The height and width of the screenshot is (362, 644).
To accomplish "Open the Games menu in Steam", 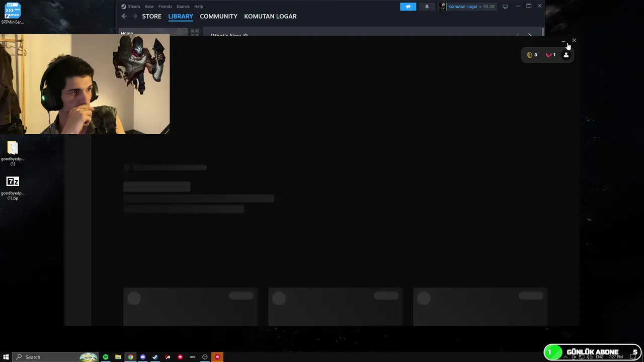I will coord(183,7).
